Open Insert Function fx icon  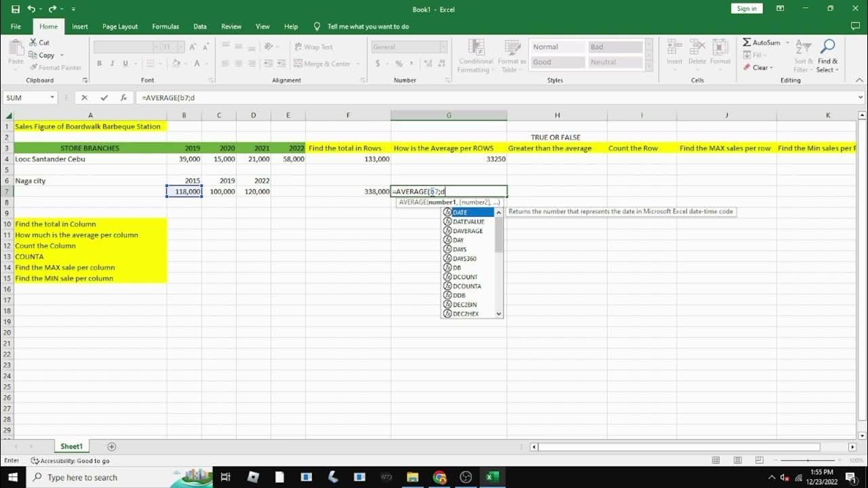[123, 98]
